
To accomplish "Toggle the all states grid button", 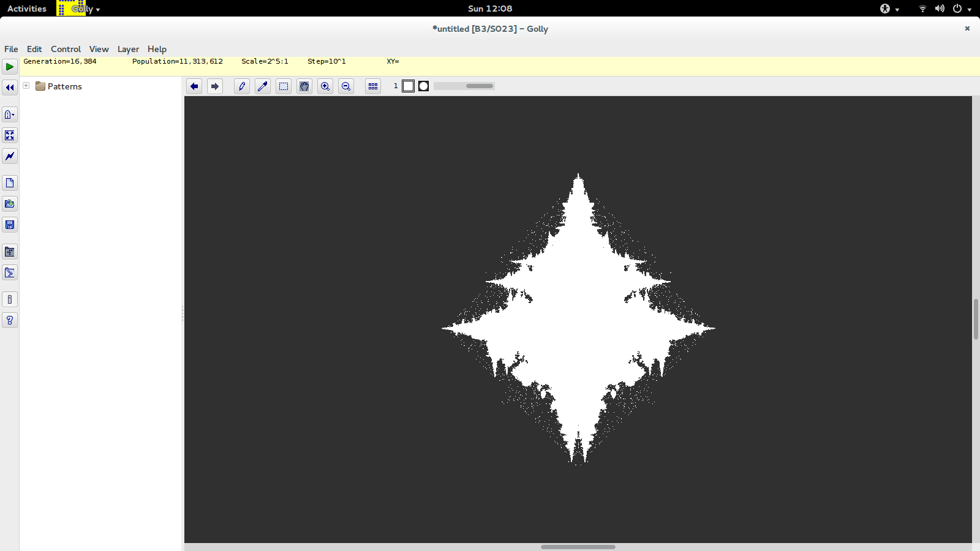I will [x=373, y=86].
